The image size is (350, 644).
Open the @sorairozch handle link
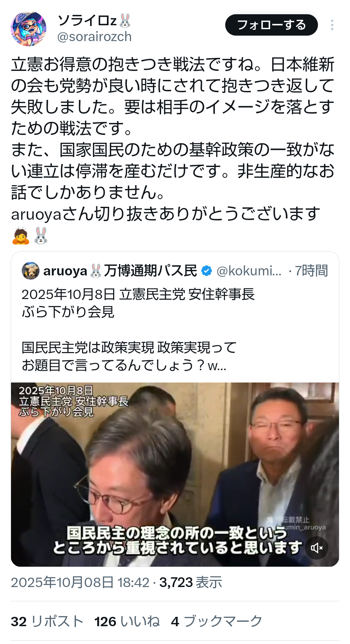94,37
